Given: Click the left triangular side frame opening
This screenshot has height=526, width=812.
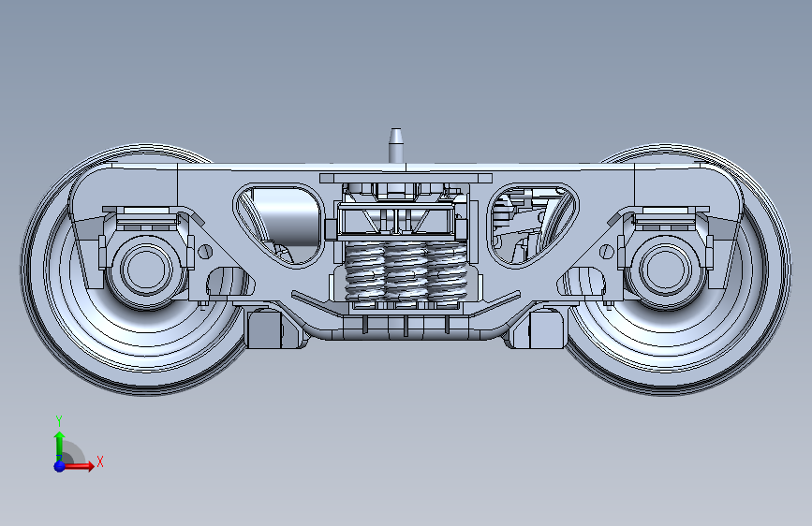Looking at the screenshot, I should coord(278,226).
